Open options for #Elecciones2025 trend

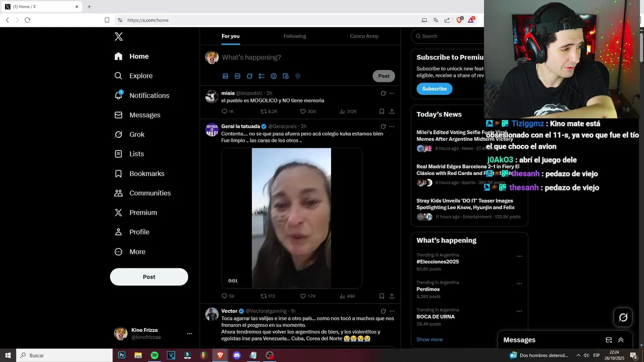pos(519,256)
